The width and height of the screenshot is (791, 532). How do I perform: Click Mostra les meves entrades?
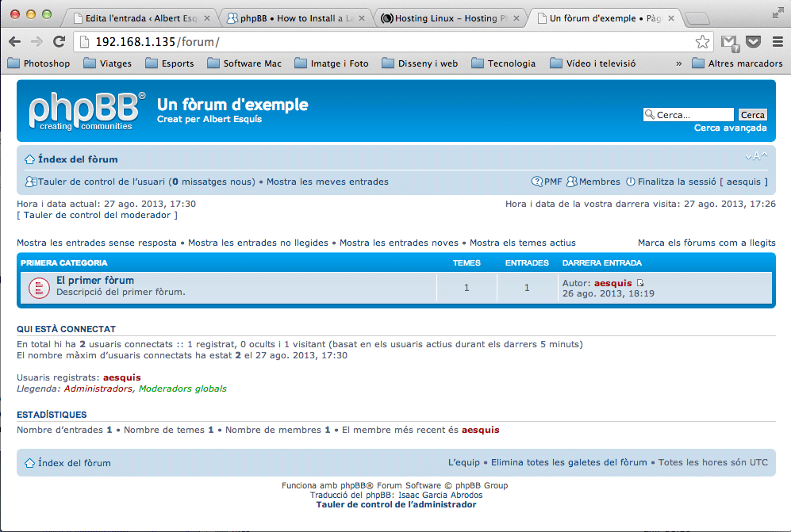coord(328,182)
